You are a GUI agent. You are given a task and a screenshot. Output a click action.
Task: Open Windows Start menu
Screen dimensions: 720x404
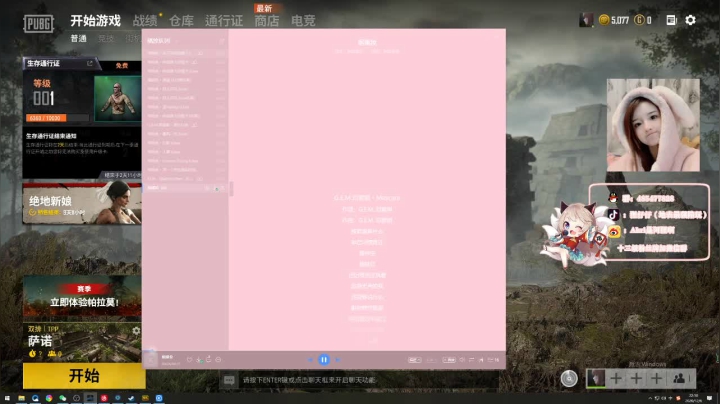(x=7, y=398)
